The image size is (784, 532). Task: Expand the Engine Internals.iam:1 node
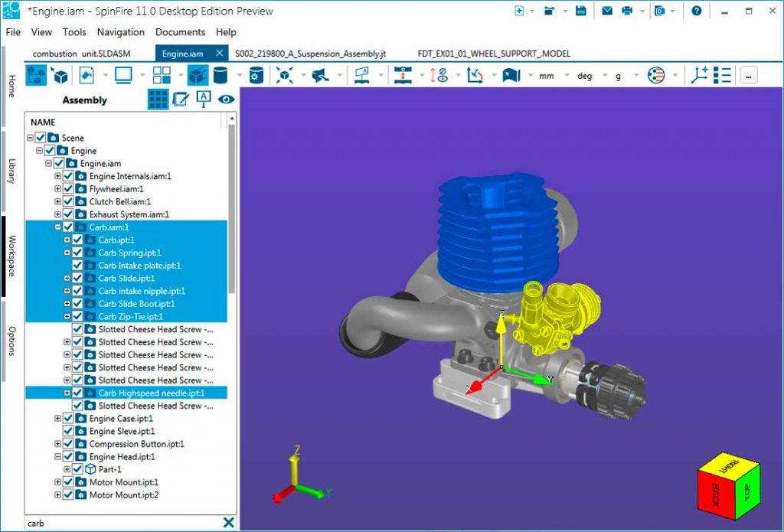[x=58, y=176]
